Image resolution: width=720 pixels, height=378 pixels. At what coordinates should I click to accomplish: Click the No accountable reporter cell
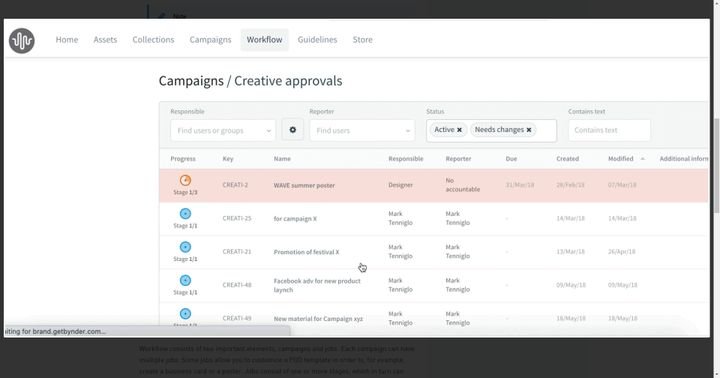pyautogui.click(x=462, y=185)
